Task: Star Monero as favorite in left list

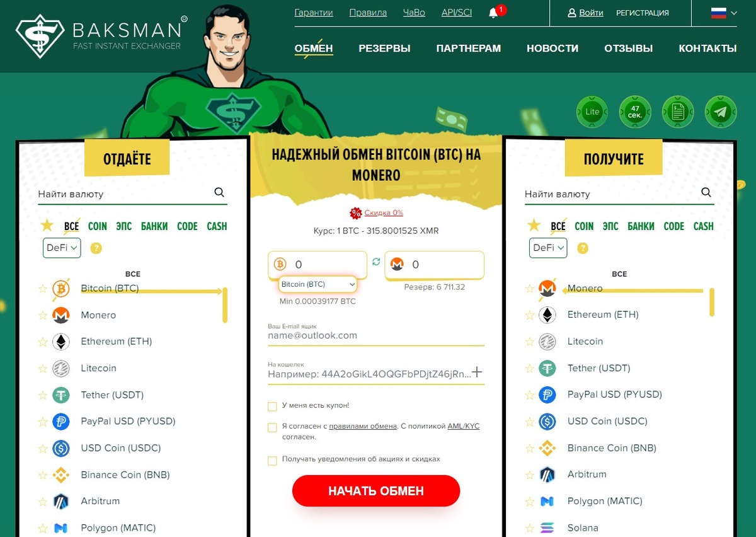Action: pyautogui.click(x=43, y=315)
